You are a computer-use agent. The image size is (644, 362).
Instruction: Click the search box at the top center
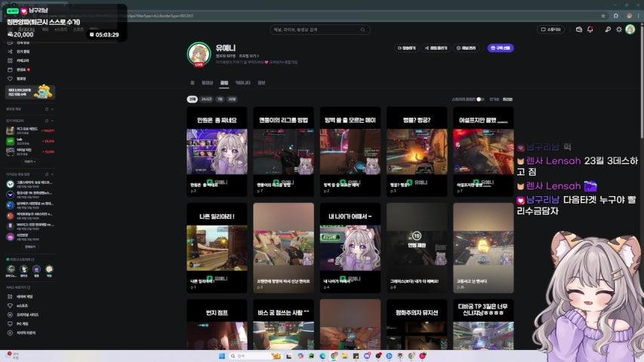(319, 29)
